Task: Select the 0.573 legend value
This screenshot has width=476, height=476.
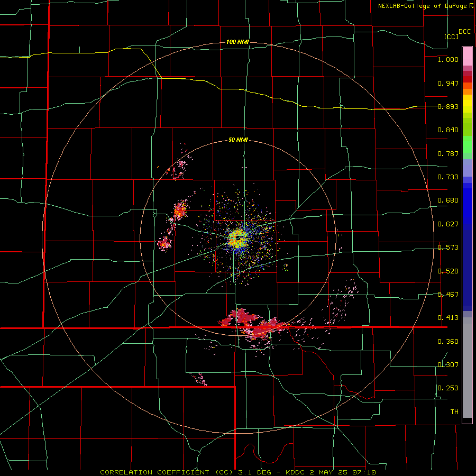Action: 448,248
